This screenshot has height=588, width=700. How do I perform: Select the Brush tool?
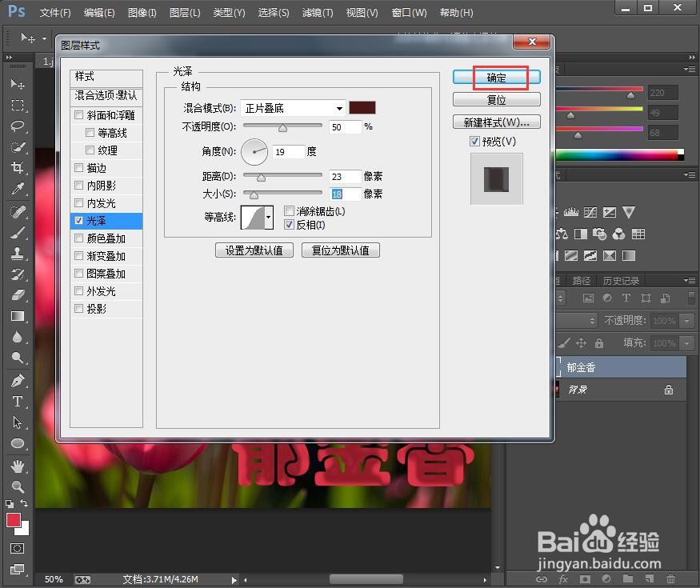pyautogui.click(x=18, y=233)
